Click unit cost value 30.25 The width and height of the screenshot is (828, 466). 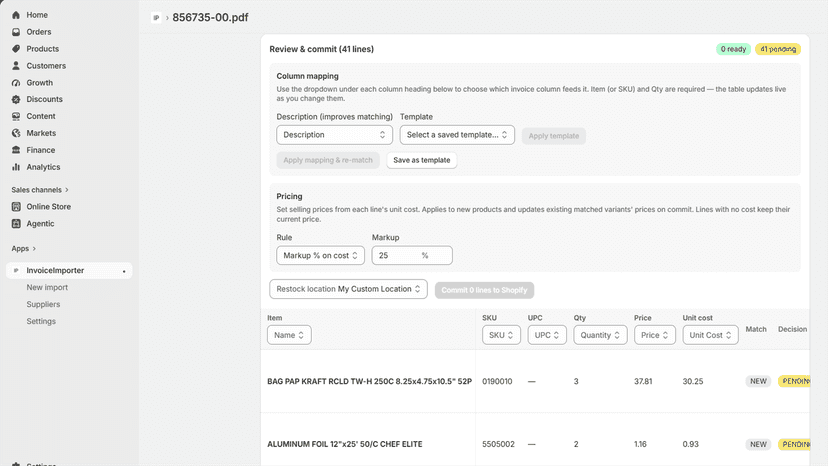coord(693,381)
